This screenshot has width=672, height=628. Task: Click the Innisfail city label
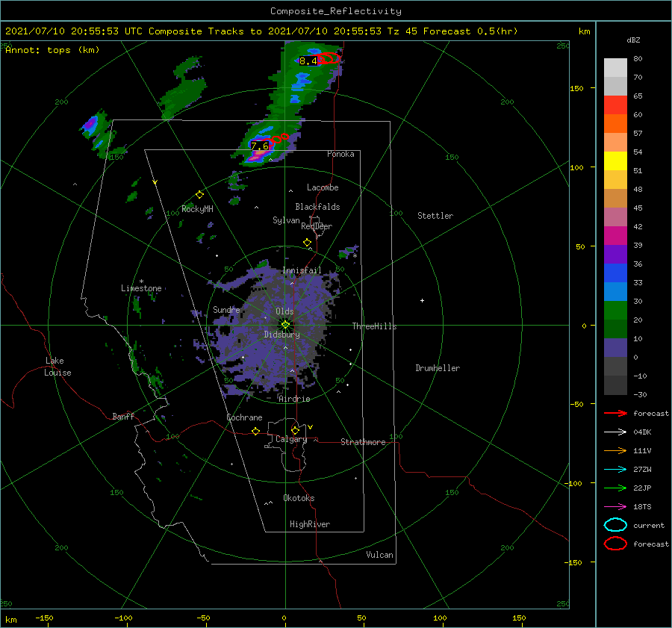pos(302,270)
